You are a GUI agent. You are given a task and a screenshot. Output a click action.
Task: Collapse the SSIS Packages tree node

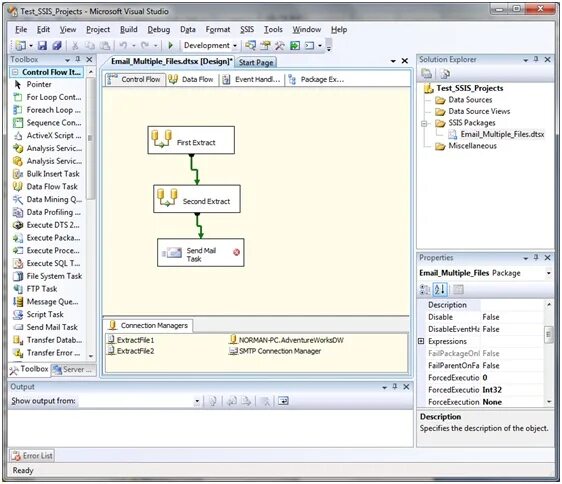tap(424, 123)
